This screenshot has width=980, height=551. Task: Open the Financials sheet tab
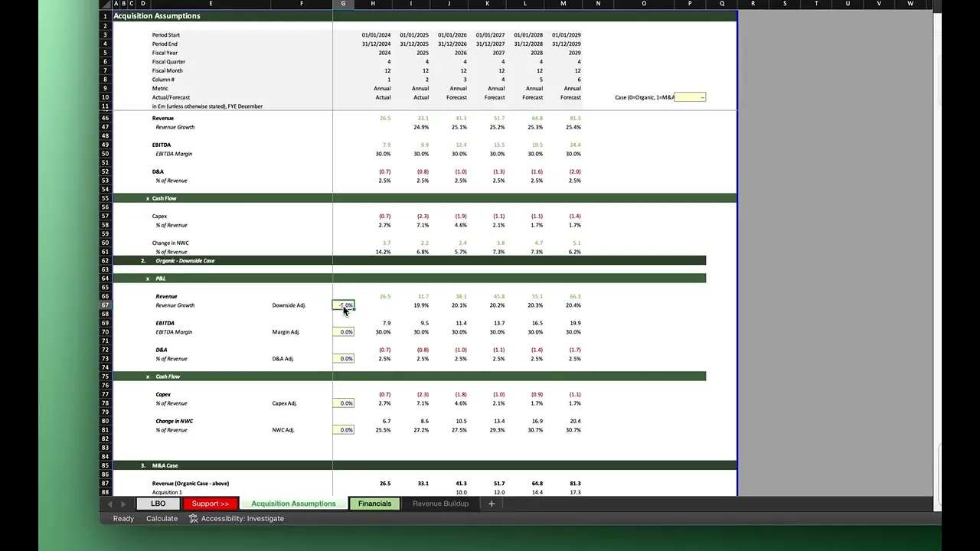374,504
